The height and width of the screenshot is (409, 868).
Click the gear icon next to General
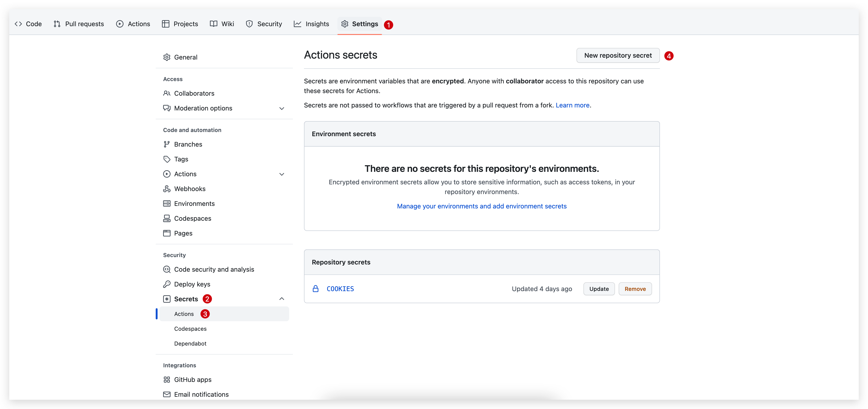[166, 57]
